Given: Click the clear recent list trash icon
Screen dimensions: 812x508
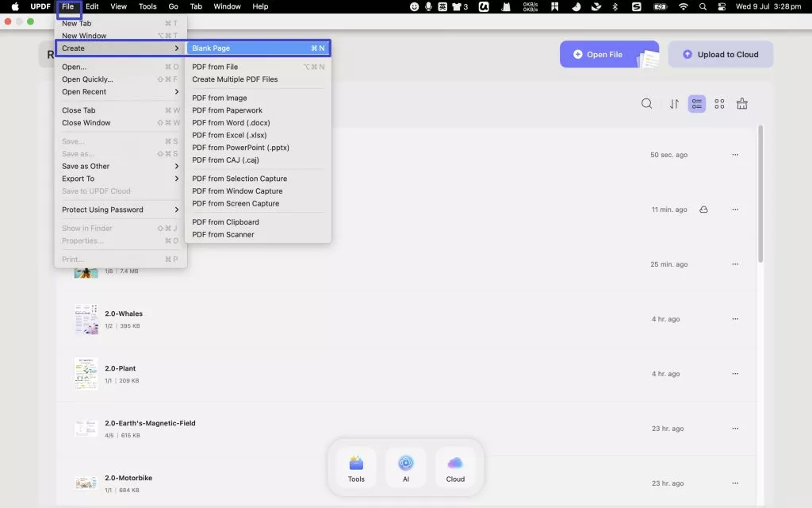Looking at the screenshot, I should pos(741,104).
